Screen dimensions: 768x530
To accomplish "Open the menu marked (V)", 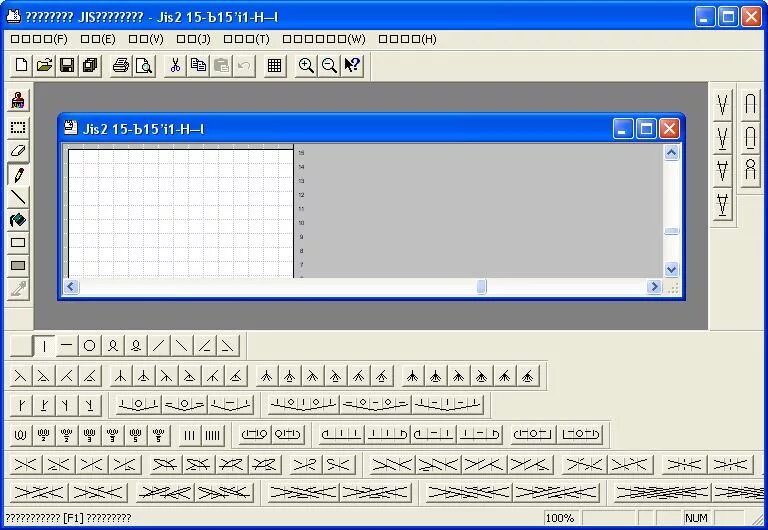I will pyautogui.click(x=146, y=39).
